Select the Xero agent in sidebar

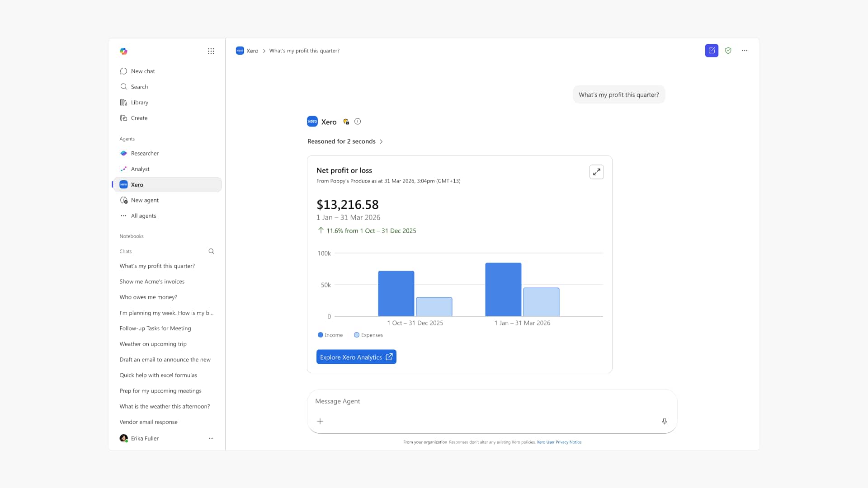pos(167,184)
